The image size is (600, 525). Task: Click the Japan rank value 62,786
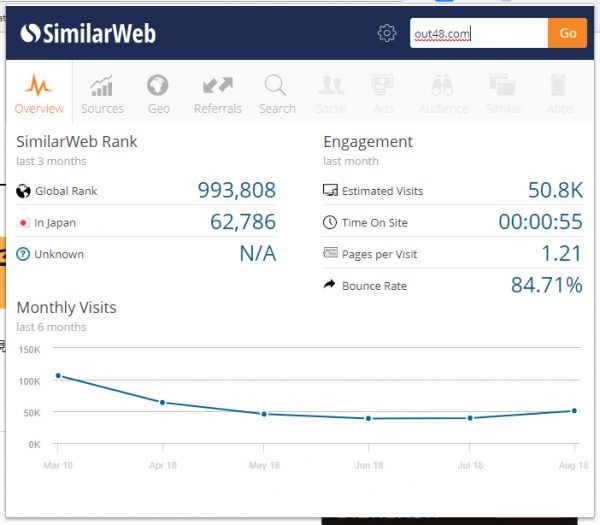[243, 222]
